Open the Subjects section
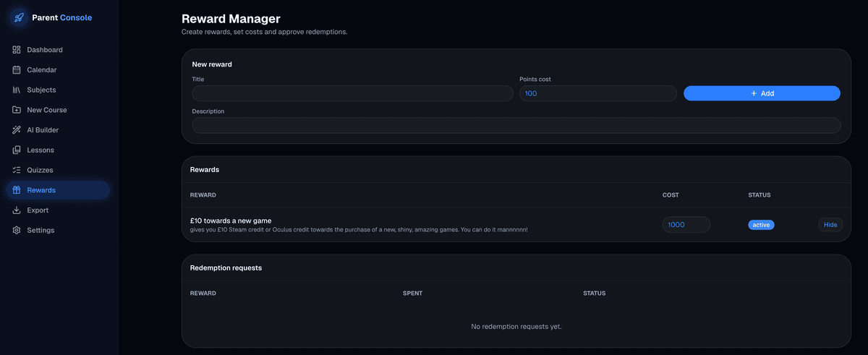This screenshot has height=355, width=868. [58, 90]
